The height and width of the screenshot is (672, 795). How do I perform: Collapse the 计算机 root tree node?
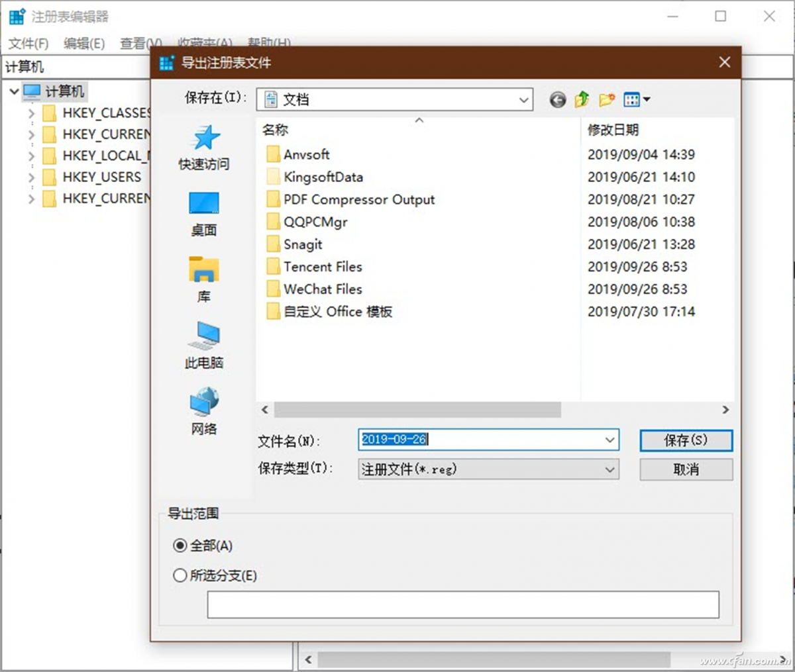(14, 91)
